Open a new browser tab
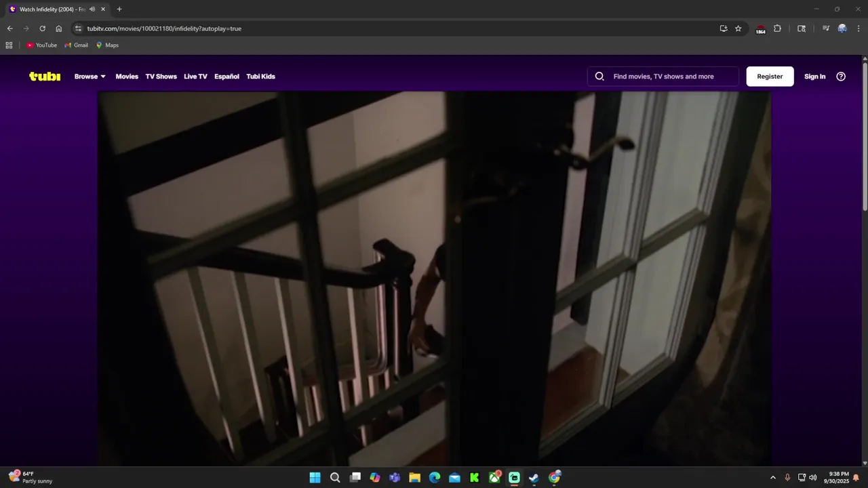The image size is (868, 488). tap(119, 9)
